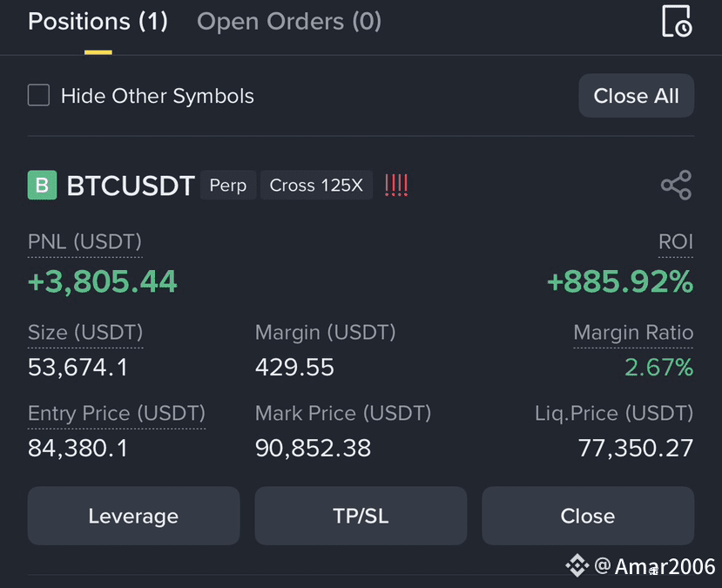
Task: Switch to Open Orders (0) tab
Action: click(289, 22)
